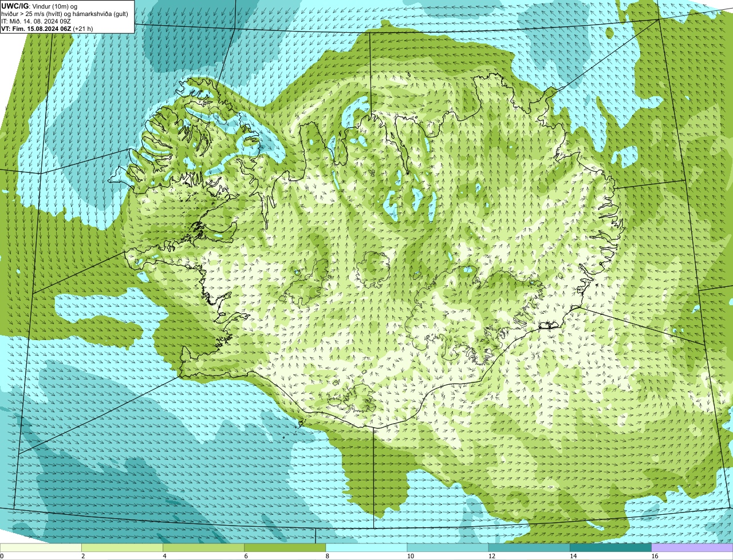Screen dimensions: 733x560
Task: Click the 12–14 m/s teal legend swatch
Action: tap(529, 547)
